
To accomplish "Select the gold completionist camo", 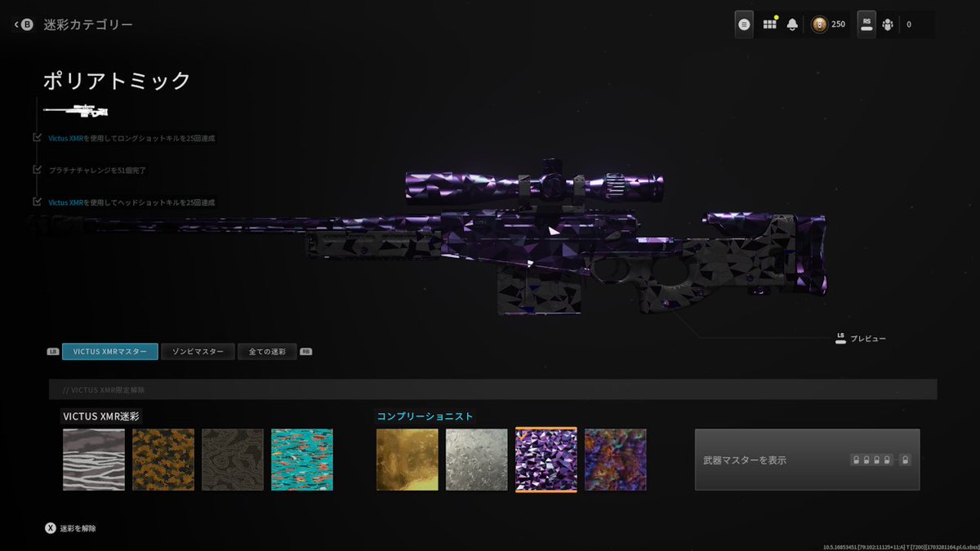I will (x=408, y=460).
